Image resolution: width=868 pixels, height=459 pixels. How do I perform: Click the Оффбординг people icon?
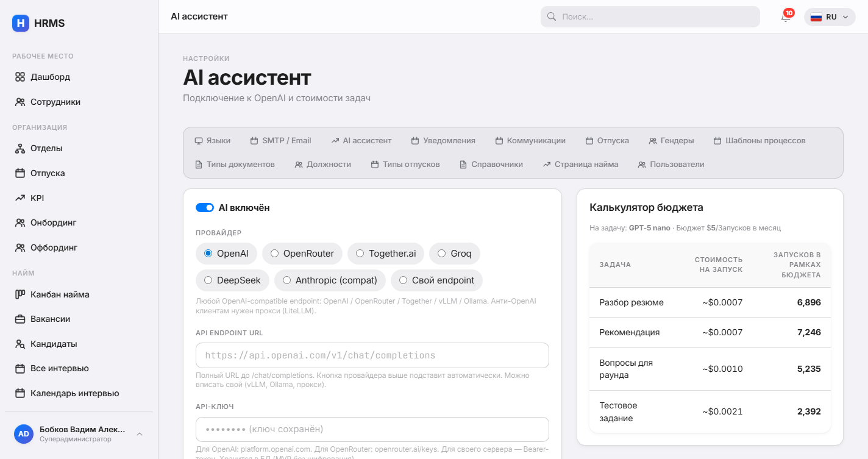[20, 247]
